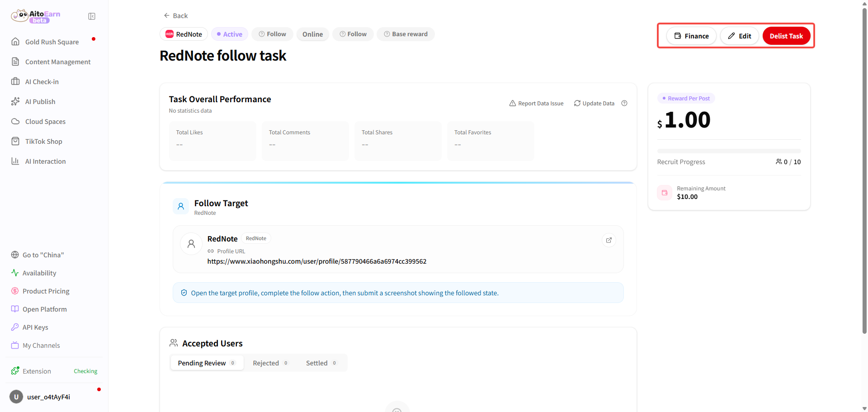Click the AI Check-in icon
The height and width of the screenshot is (412, 868).
(15, 81)
